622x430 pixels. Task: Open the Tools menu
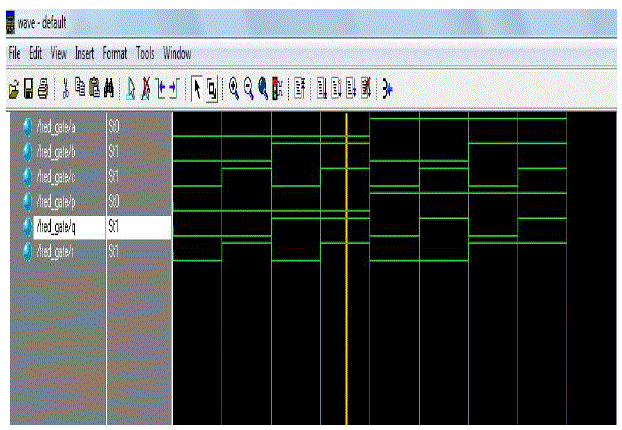(x=145, y=53)
